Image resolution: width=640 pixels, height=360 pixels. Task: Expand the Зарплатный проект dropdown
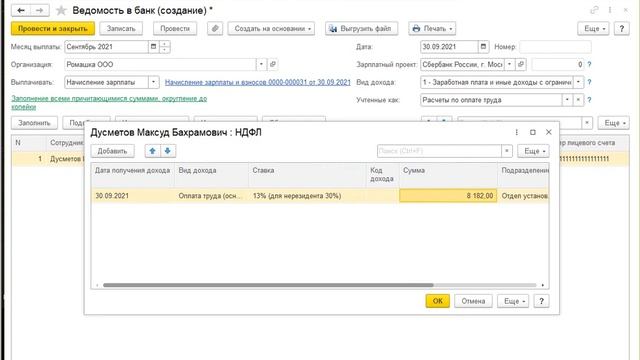pos(509,64)
